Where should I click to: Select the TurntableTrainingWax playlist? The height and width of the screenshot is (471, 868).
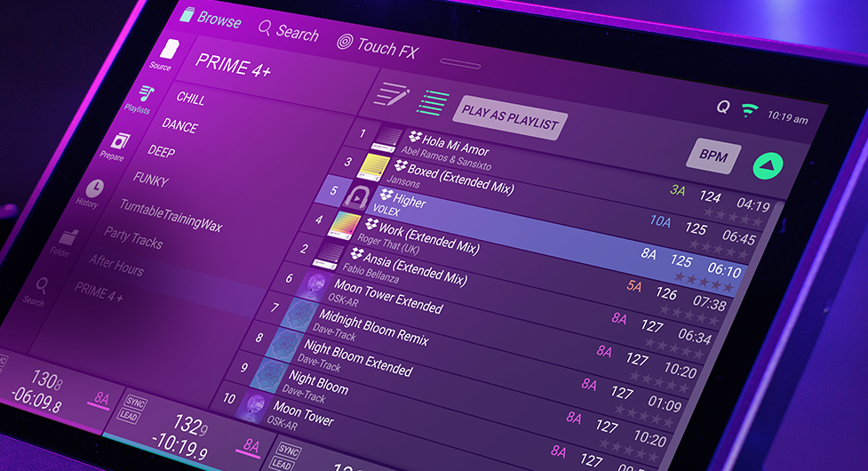(171, 215)
